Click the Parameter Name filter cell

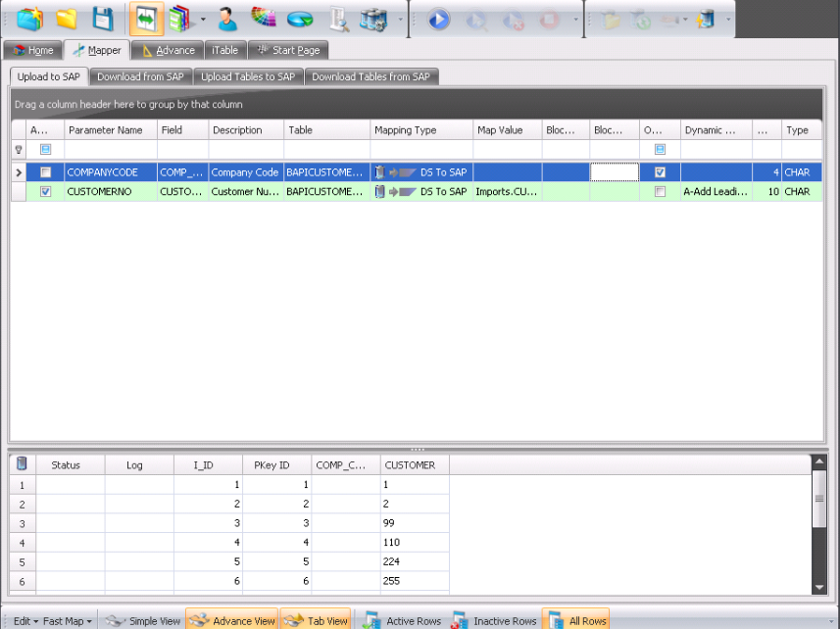pos(111,150)
